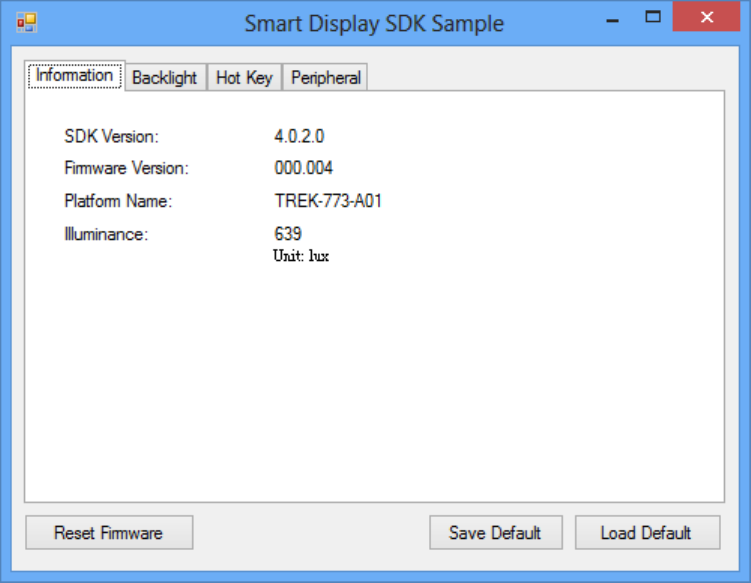Click the 'SDK Version:' label
This screenshot has width=751, height=583.
112,137
